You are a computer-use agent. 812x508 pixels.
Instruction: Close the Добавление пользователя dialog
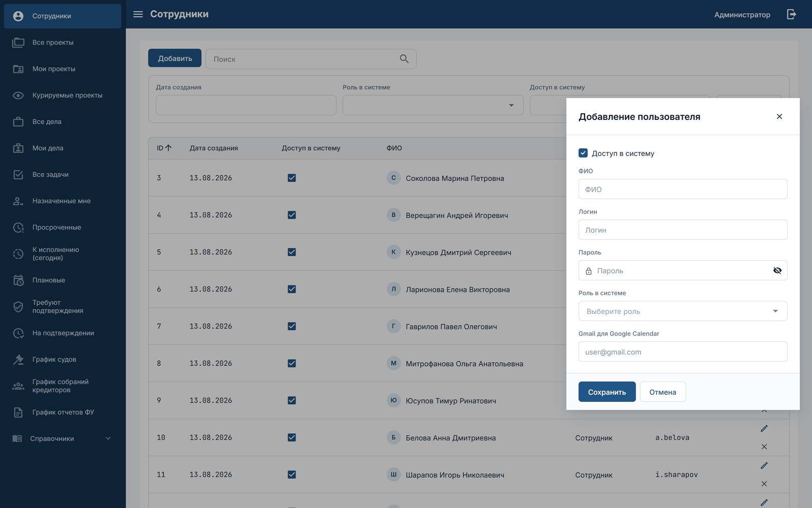[780, 116]
